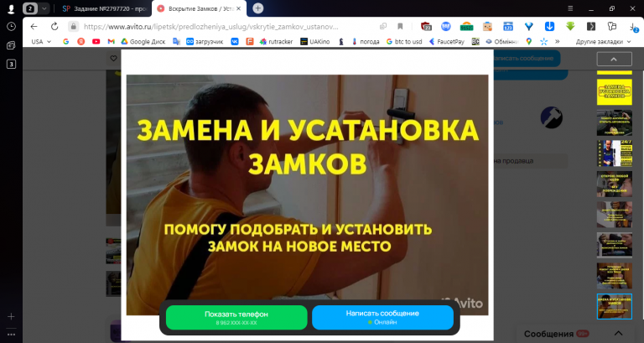Open the blue diamond extension icon
644x343 pixels.
(528, 26)
